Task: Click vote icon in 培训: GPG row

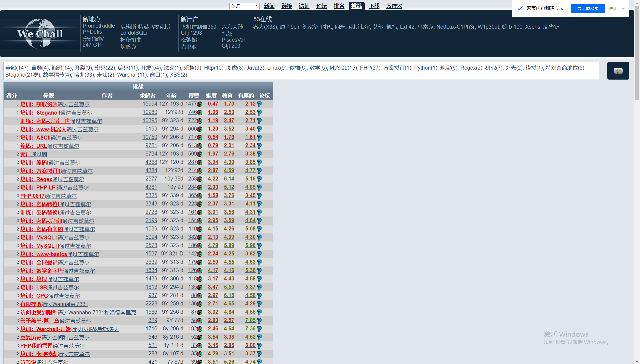Action: coord(200,296)
